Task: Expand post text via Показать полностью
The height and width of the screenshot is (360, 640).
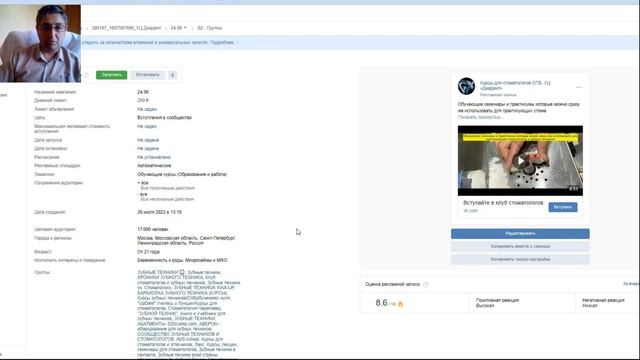Action: 480,117
